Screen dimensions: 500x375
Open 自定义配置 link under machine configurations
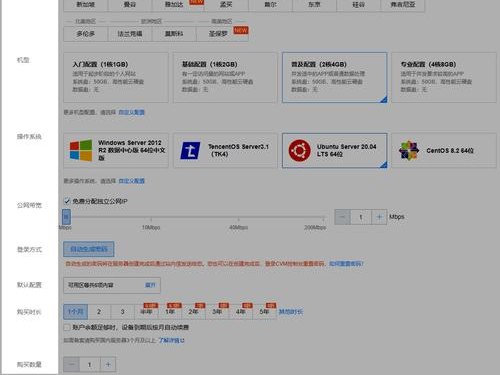coord(132,112)
